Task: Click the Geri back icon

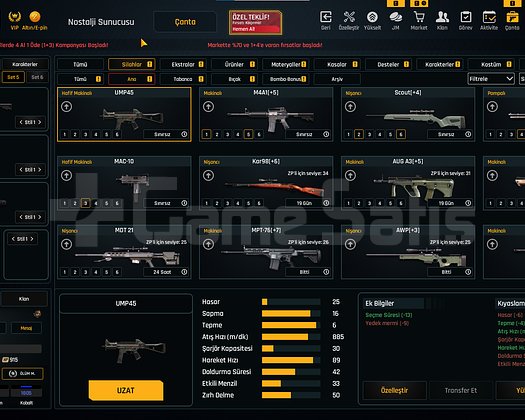Action: [x=326, y=17]
